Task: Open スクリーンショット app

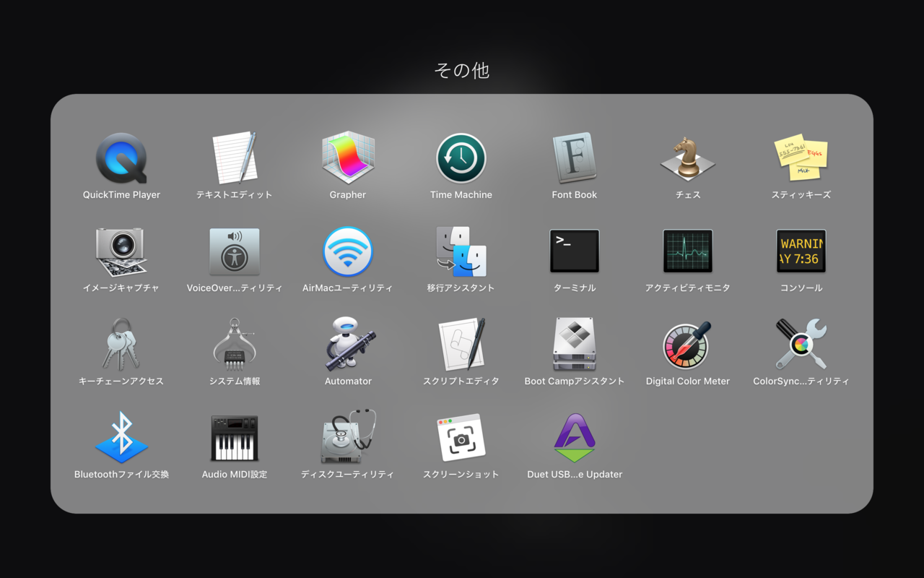Action: click(461, 438)
